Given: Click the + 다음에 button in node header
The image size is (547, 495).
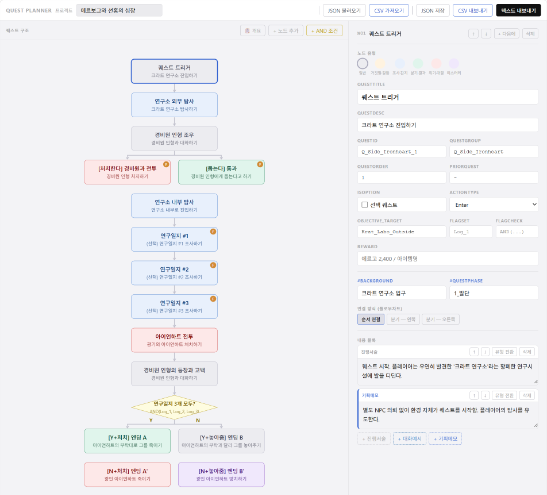Looking at the screenshot, I should (x=507, y=34).
